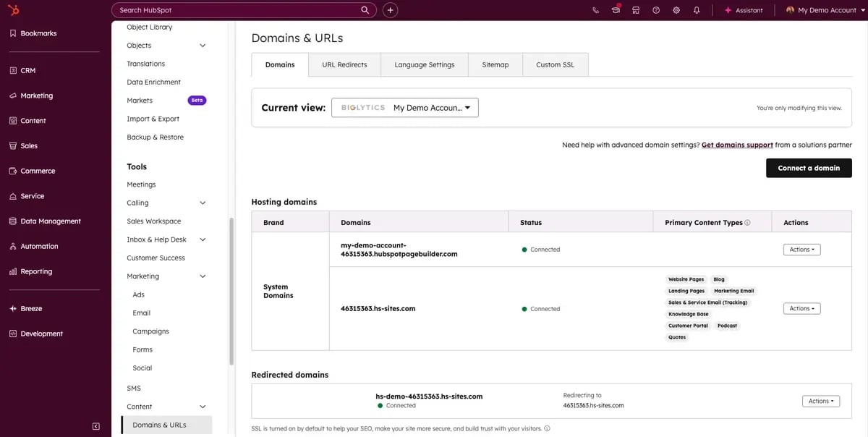Open Sales Workspace settings
The image size is (868, 437).
(153, 221)
